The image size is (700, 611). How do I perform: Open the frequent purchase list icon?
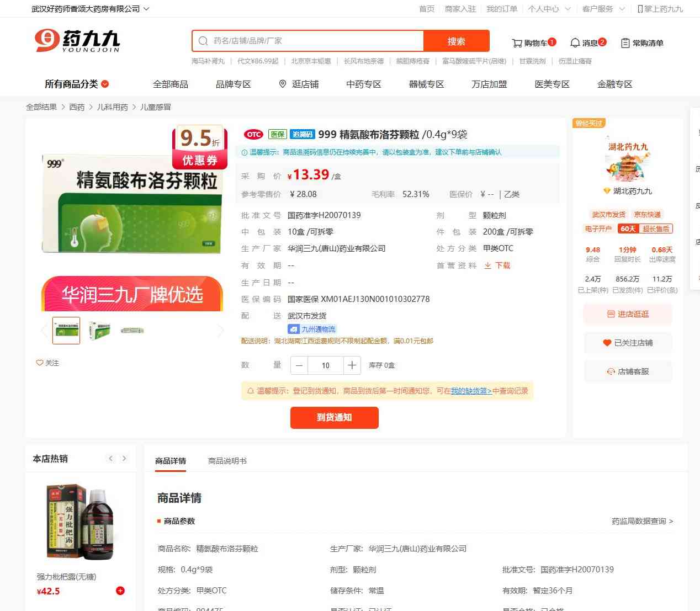[x=625, y=43]
